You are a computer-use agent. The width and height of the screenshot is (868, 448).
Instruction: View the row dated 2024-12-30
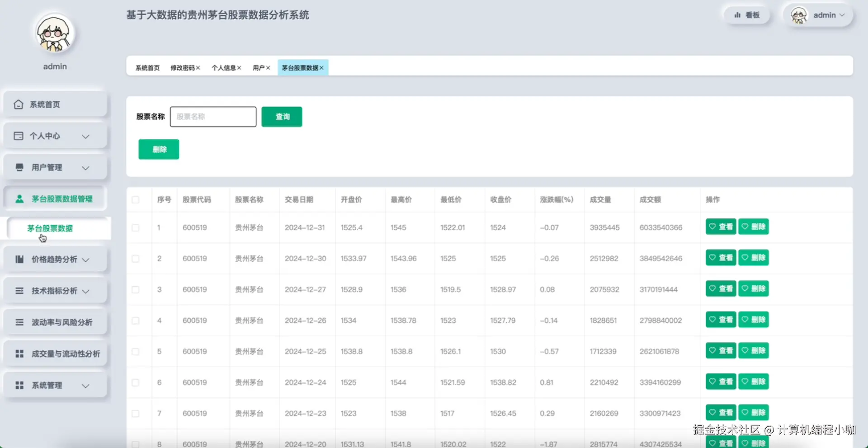pyautogui.click(x=721, y=258)
